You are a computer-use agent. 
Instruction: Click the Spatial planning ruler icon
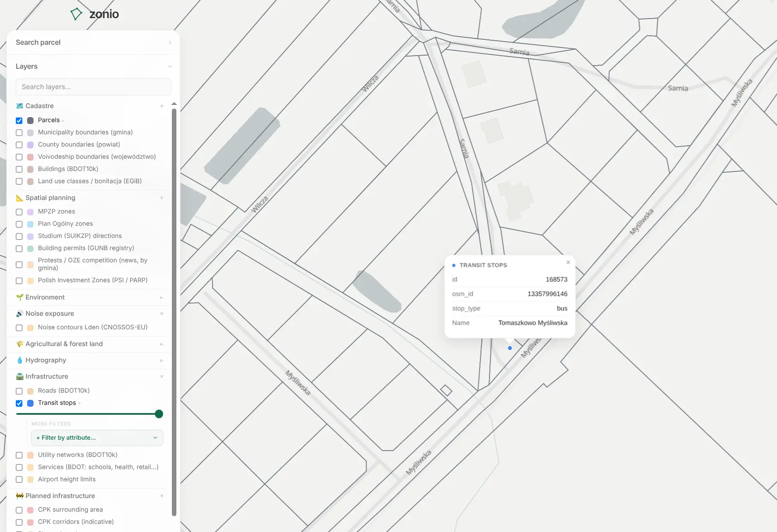point(19,198)
